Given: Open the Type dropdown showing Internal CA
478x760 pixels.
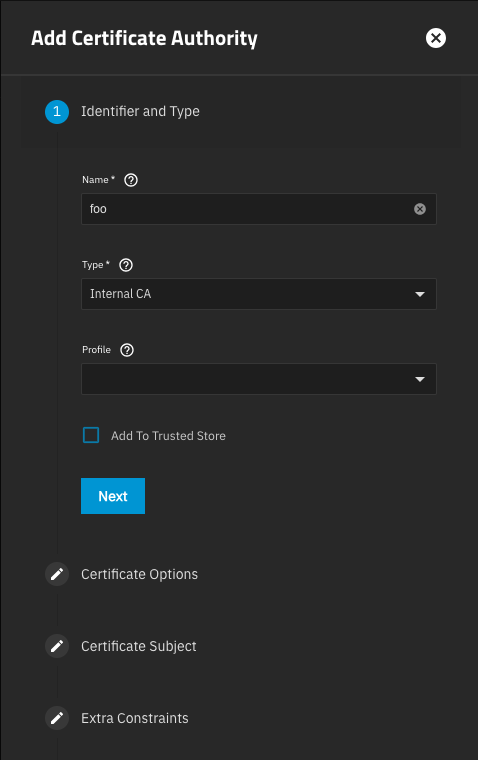Looking at the screenshot, I should (x=259, y=294).
